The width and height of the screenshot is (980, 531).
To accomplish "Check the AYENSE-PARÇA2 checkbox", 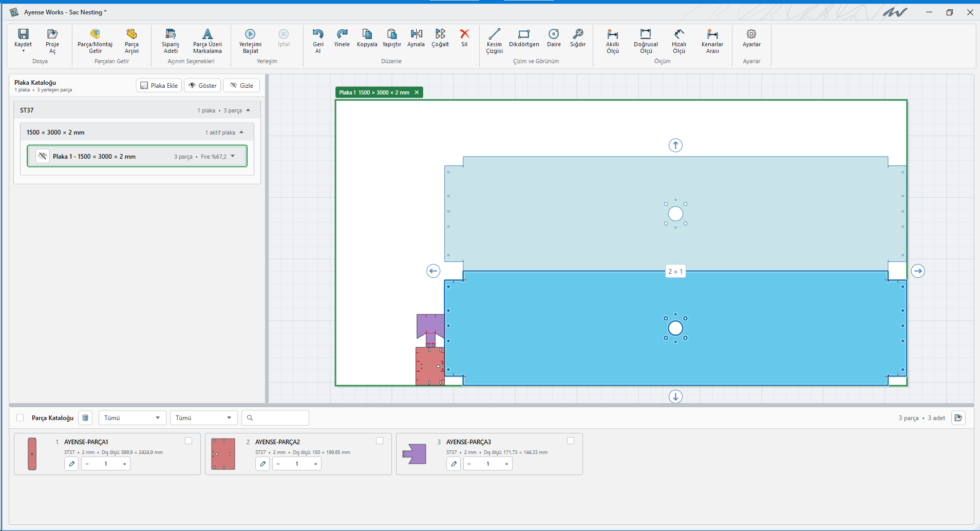I will (380, 441).
